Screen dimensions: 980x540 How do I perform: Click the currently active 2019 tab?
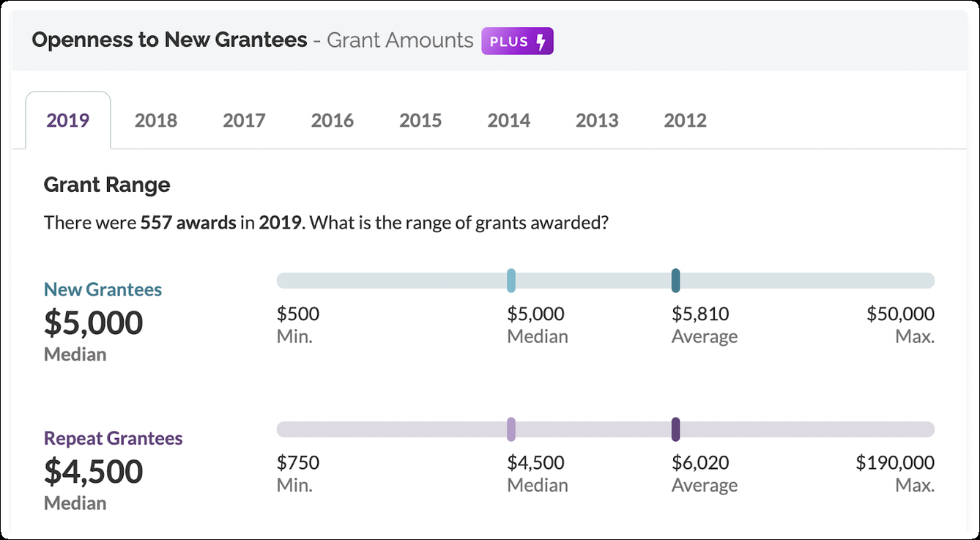68,119
